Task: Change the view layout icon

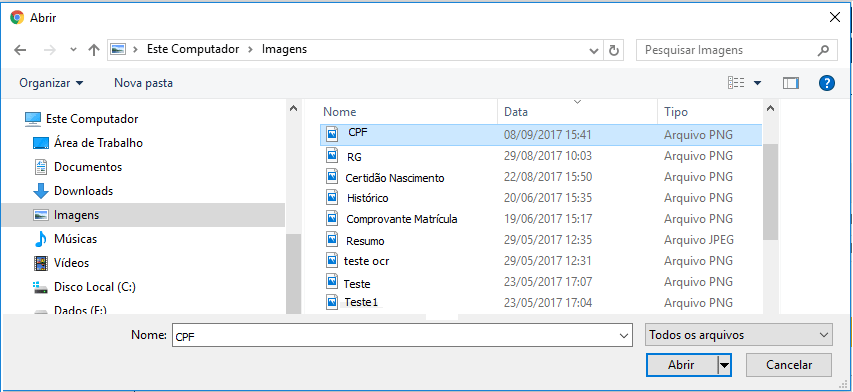Action: (x=736, y=83)
